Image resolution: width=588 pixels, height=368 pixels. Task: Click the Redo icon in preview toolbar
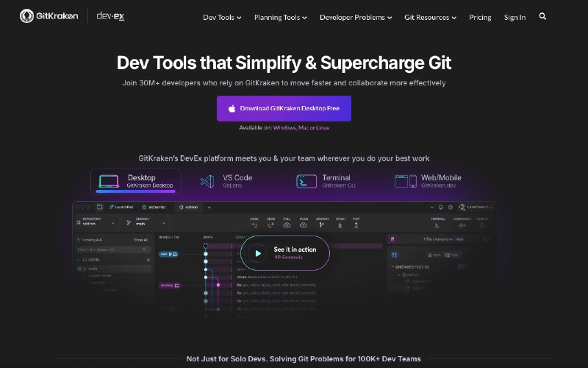coord(270,225)
